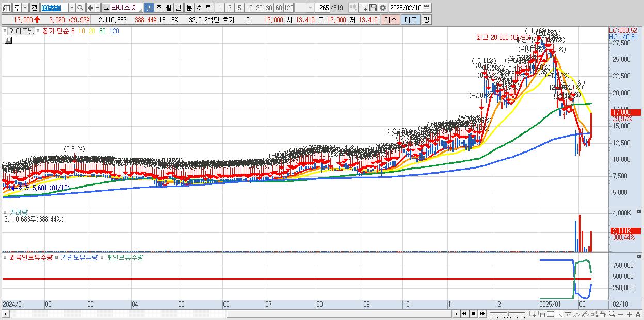The width and height of the screenshot is (644, 320).
Task: Open the calendar date picker icon
Action: pyautogui.click(x=427, y=8)
